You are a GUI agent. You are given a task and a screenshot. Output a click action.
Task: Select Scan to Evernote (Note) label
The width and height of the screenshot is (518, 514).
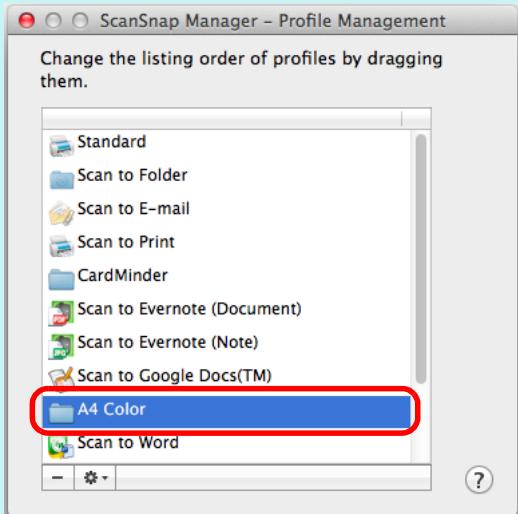point(168,342)
